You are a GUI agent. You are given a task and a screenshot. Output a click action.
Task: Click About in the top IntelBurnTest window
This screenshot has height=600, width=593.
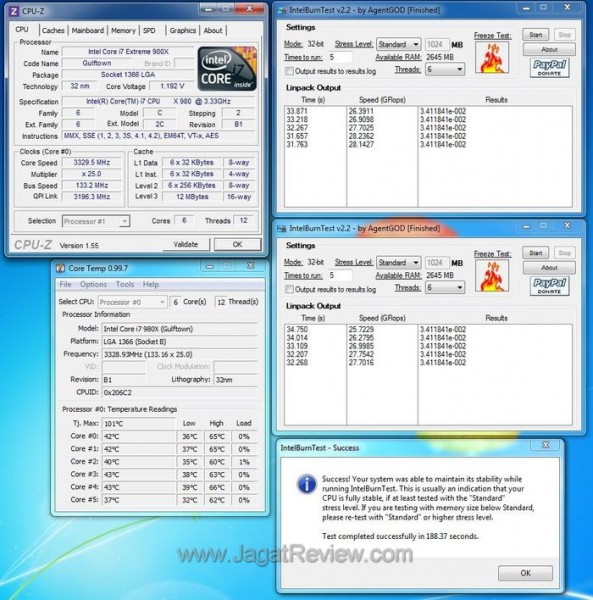click(549, 49)
